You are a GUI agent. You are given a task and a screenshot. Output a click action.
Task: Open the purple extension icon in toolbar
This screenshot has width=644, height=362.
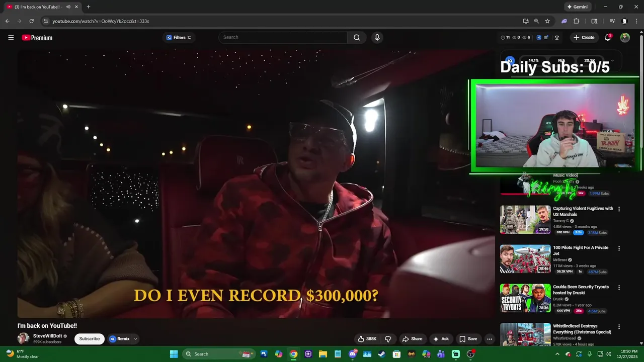[x=565, y=21]
